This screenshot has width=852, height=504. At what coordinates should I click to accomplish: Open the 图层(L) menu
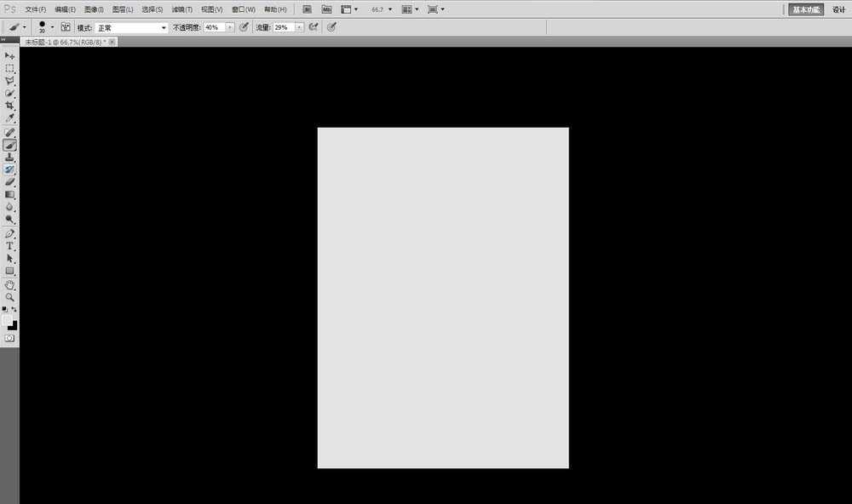[x=123, y=9]
